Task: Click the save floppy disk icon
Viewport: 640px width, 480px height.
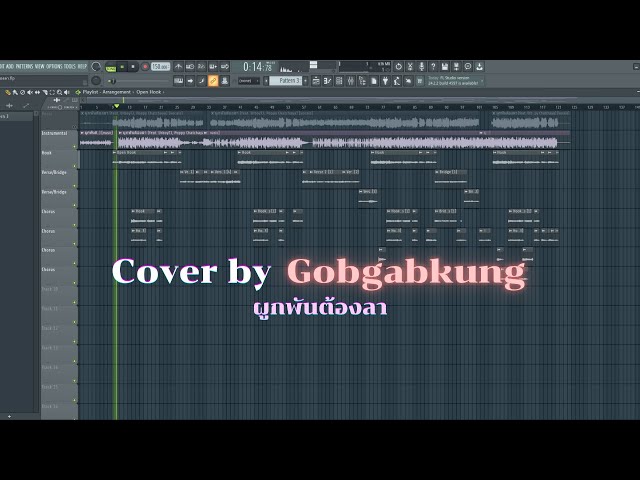Action: (x=445, y=67)
